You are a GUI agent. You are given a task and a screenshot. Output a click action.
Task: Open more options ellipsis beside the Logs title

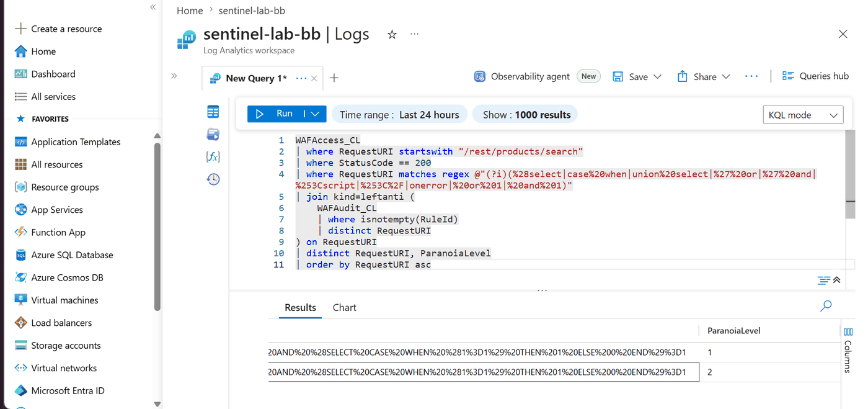[x=414, y=34]
